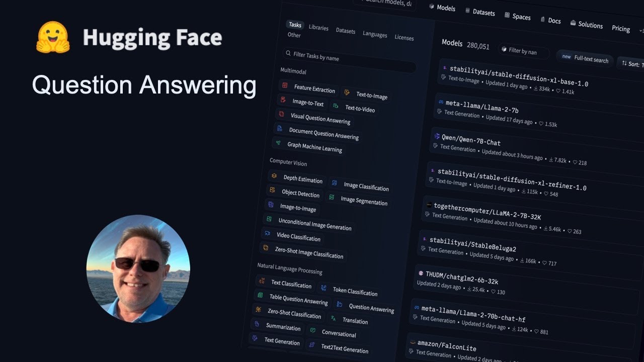This screenshot has height=362, width=644.
Task: Switch to the Languages filter tab
Action: 375,34
